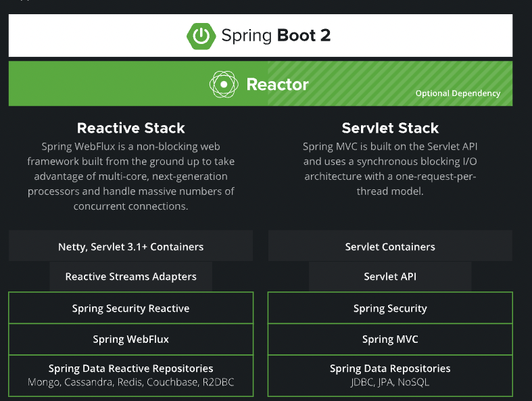Open the Spring Data Reactive Repositories box
The width and height of the screenshot is (532, 401).
tap(131, 375)
